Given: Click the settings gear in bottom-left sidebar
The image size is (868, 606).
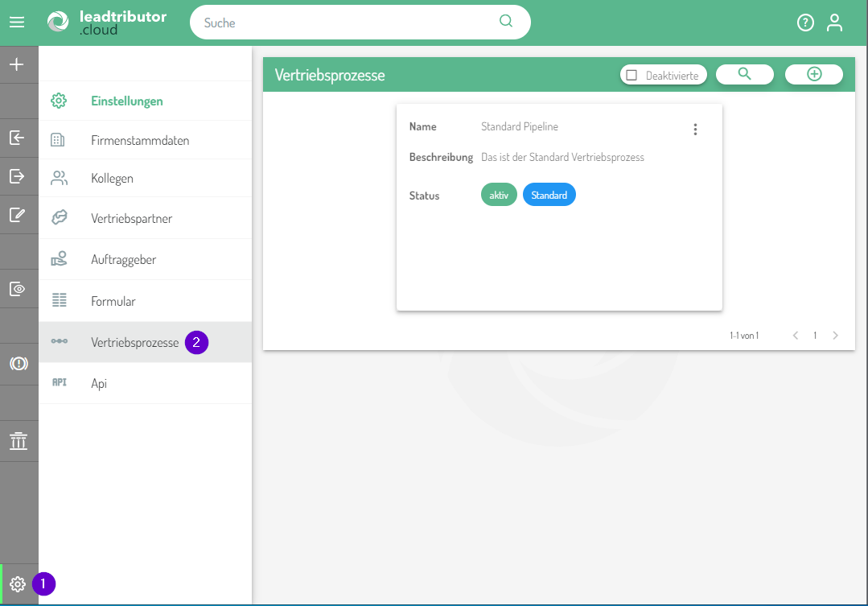Looking at the screenshot, I should coord(18,584).
